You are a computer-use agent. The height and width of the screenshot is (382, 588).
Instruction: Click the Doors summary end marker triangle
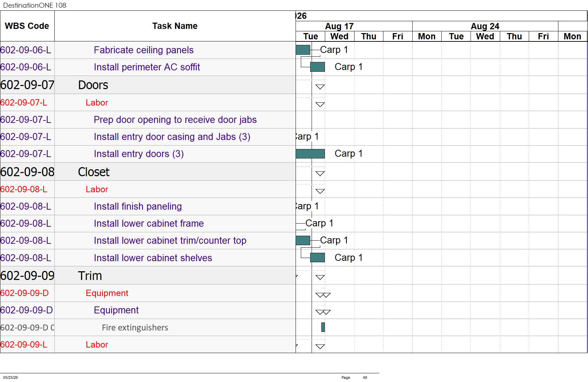[x=320, y=87]
